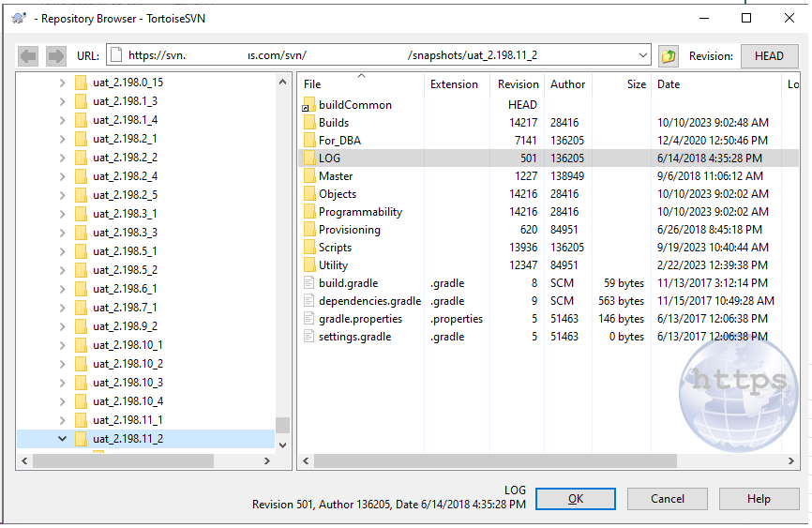Select the uat_2.198.1_4 tree item
Screen dimensions: 812x528
click(x=125, y=120)
